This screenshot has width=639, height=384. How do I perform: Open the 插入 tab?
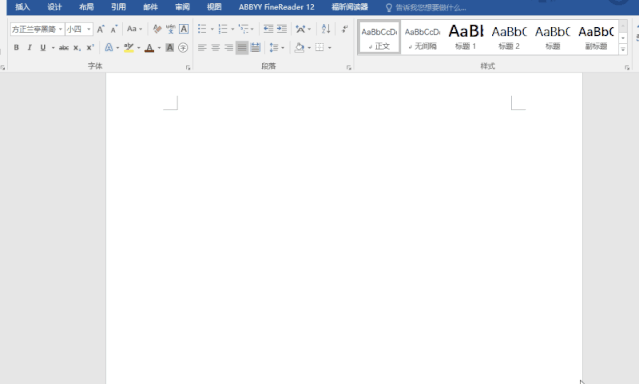point(23,7)
